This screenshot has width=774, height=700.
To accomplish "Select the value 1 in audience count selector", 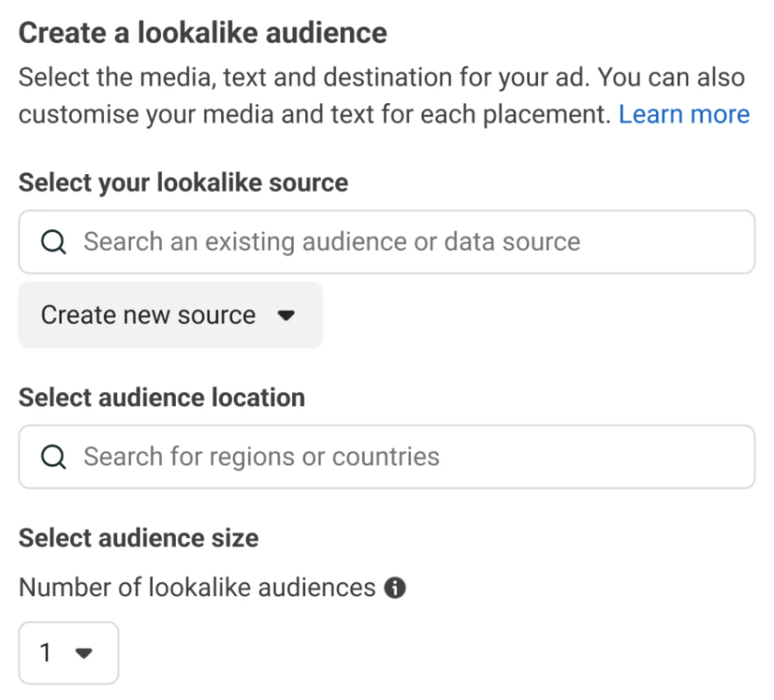I will [46, 653].
